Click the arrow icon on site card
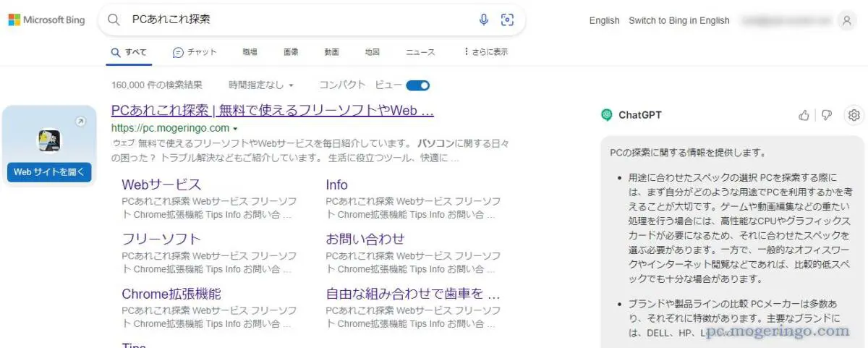Screen dimensions: 868x348 [x=80, y=122]
